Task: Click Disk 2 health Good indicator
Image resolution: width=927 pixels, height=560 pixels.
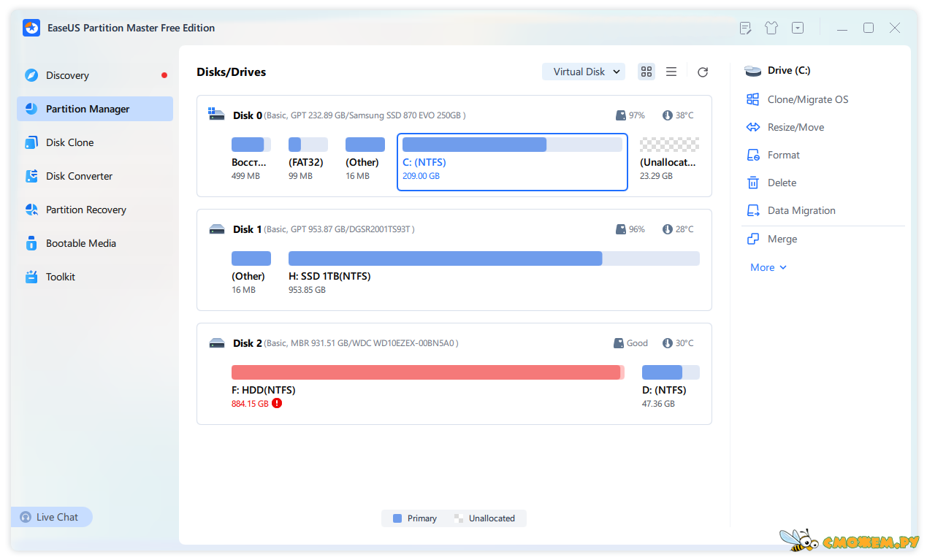Action: coord(631,343)
